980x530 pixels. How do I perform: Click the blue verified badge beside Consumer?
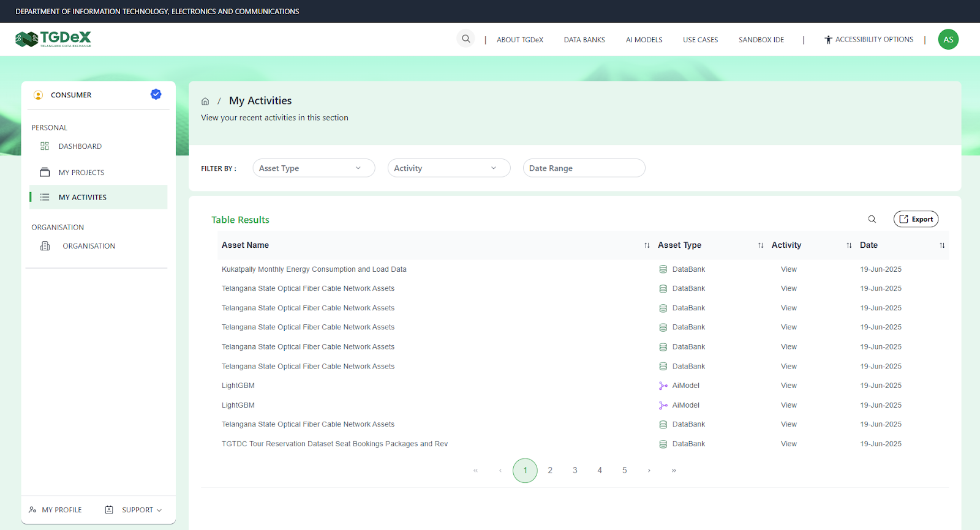click(156, 94)
